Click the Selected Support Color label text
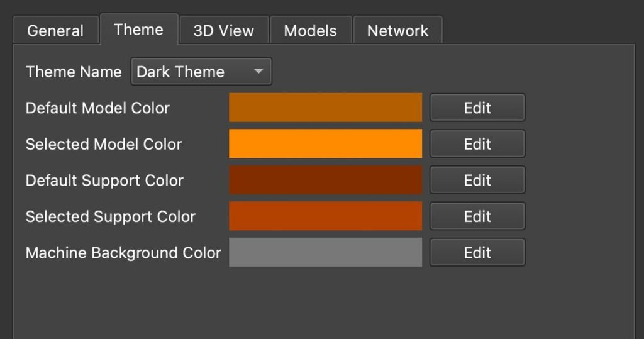 [x=111, y=216]
